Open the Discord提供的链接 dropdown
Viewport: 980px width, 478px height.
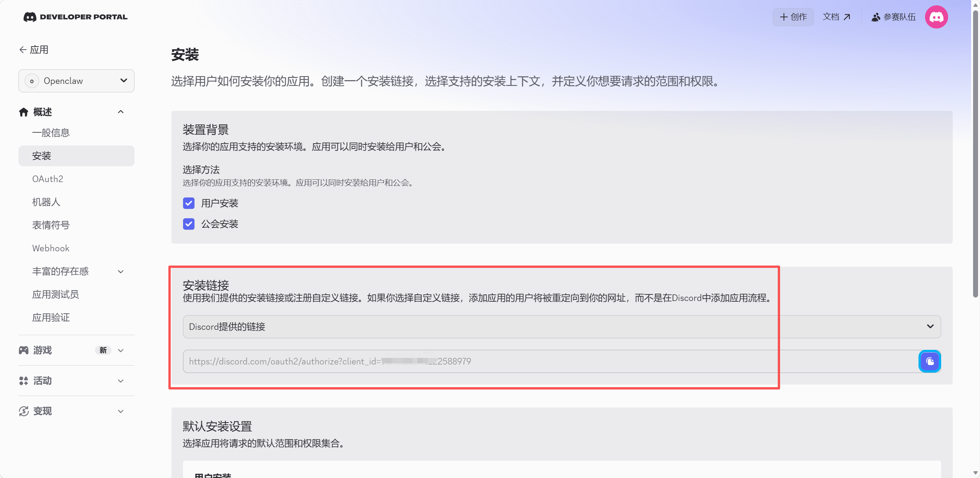[561, 327]
